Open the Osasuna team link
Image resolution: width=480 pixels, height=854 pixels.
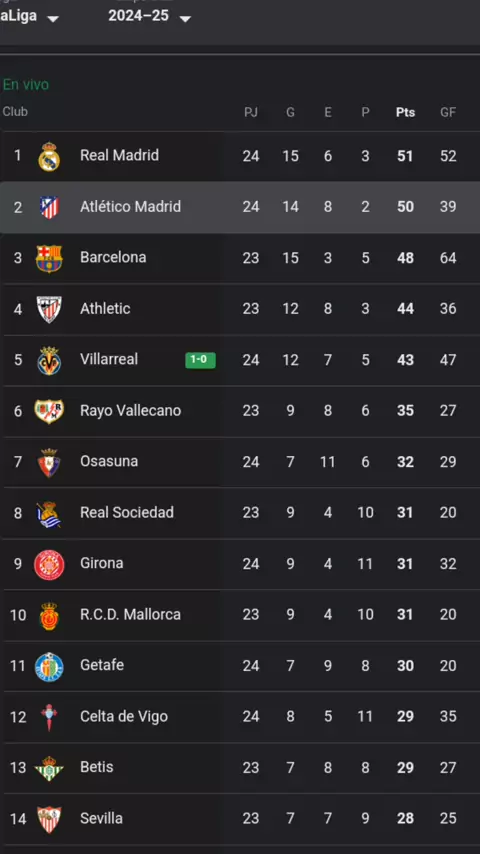coord(109,461)
